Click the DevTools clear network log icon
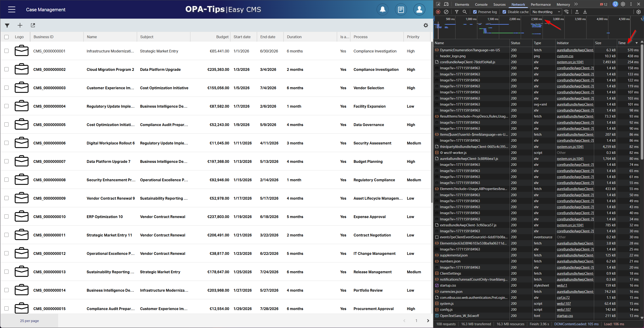Screen dimensions: 644x328 [x=446, y=12]
